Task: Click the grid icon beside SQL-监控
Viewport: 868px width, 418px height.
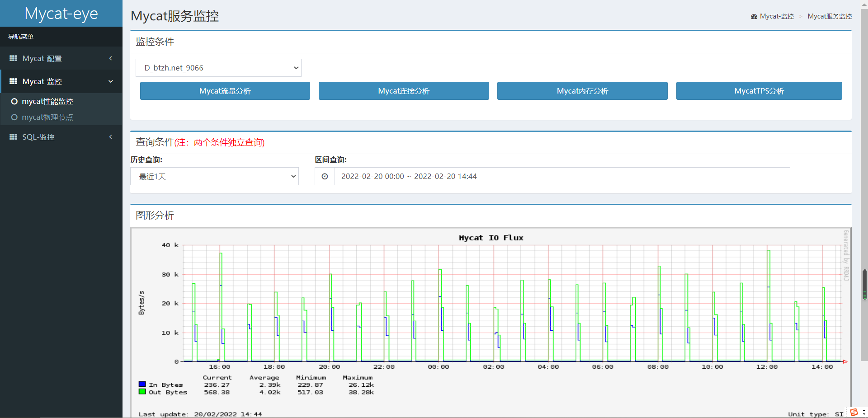Action: coord(13,137)
